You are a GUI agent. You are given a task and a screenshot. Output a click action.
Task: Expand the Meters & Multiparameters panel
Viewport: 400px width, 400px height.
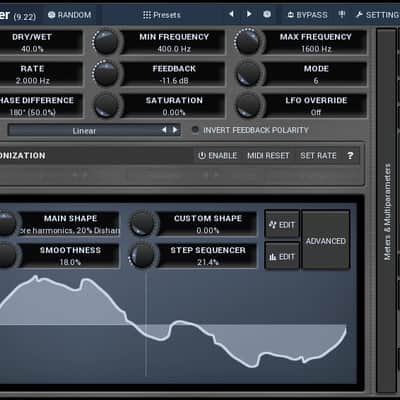tap(387, 211)
